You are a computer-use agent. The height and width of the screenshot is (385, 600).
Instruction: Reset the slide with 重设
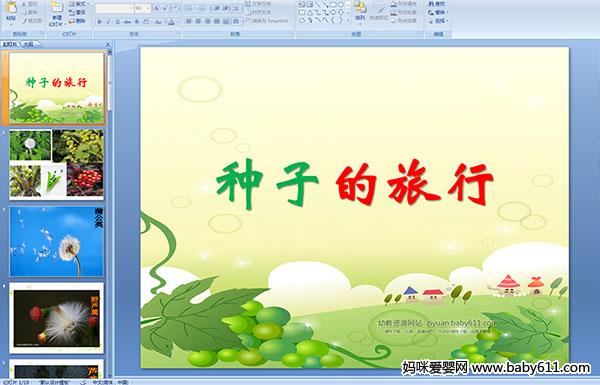point(77,12)
